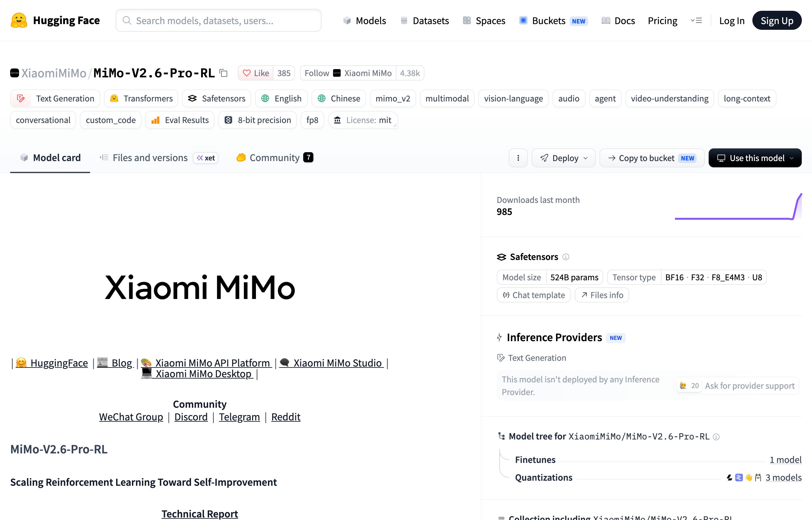This screenshot has width=812, height=520.
Task: Follow the Xiaomi MiMo organization
Action: click(348, 73)
